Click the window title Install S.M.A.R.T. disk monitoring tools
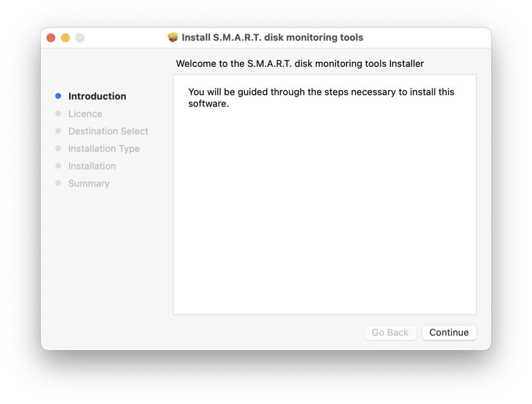Image resolution: width=532 pixels, height=404 pixels. (273, 37)
